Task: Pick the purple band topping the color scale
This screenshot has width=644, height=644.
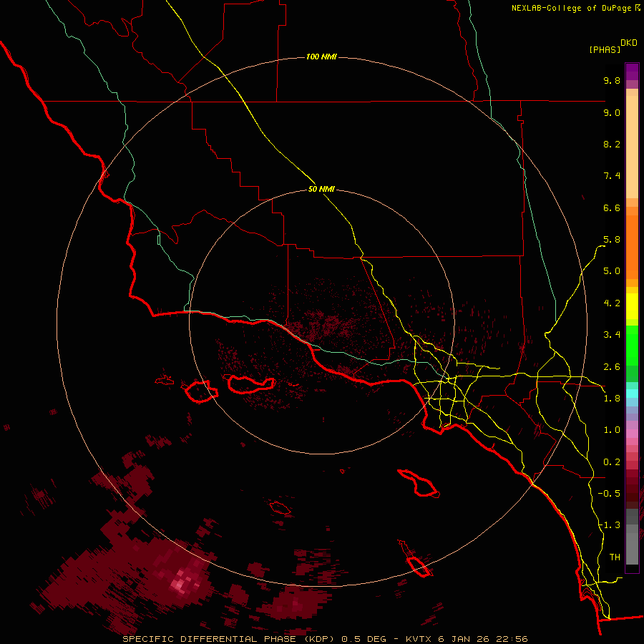Action: pyautogui.click(x=632, y=72)
